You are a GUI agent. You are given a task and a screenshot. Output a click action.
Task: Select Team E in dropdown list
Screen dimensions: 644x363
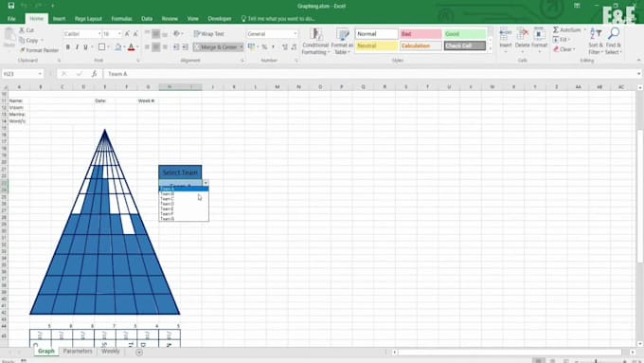pos(184,209)
